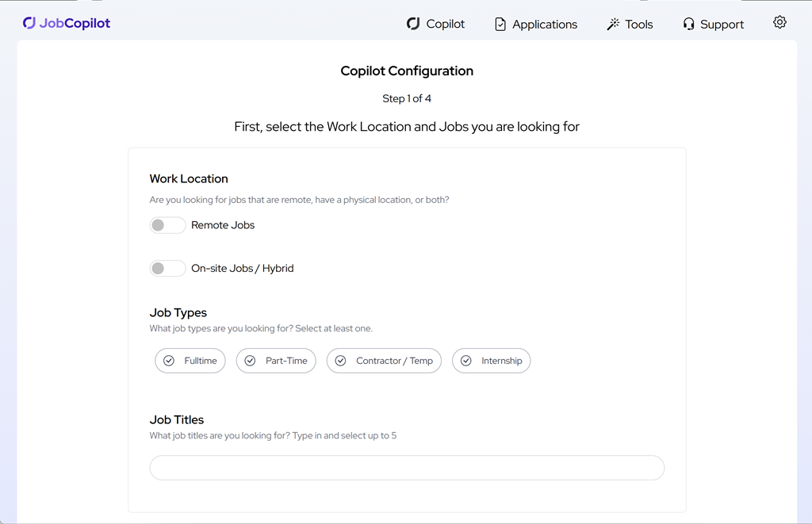The height and width of the screenshot is (524, 812).
Task: Select the Part-Time job type
Action: point(276,361)
